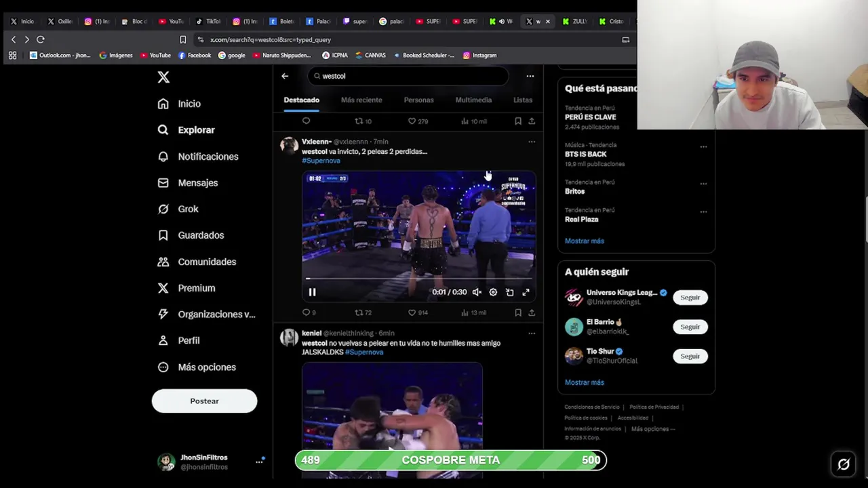This screenshot has height=488, width=868.
Task: Open Guardados bookmarks page
Action: [191, 235]
